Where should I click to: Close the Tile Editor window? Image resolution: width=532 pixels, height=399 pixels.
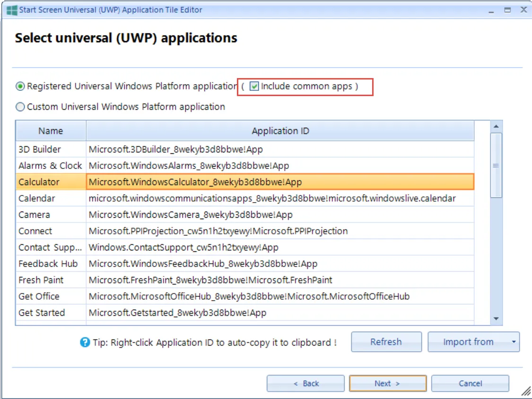point(523,10)
